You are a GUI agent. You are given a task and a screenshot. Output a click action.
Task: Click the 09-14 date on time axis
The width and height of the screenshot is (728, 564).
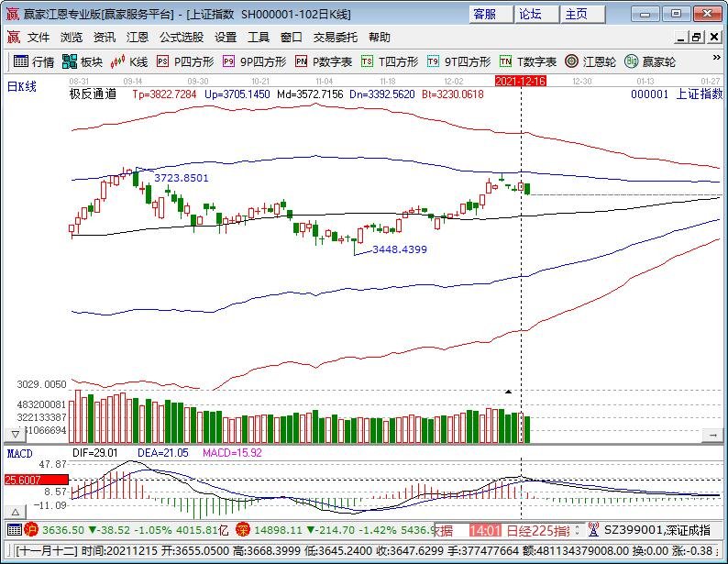(133, 82)
